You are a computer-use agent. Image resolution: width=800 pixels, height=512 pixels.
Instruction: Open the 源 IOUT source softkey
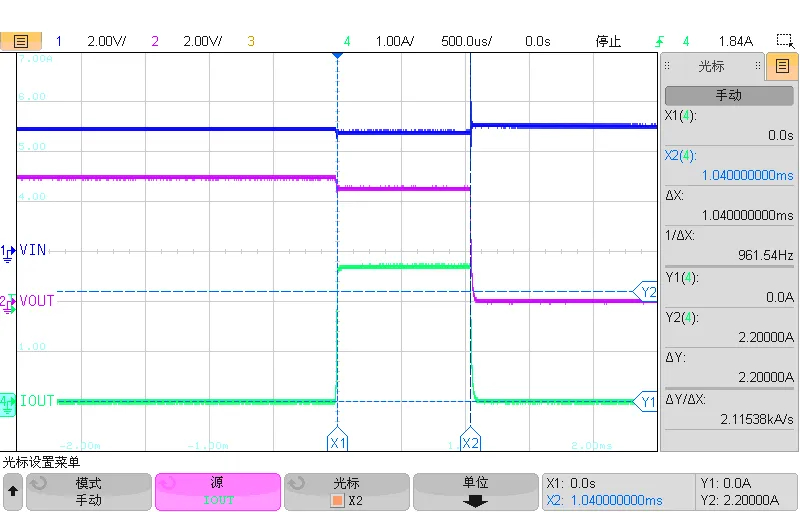pyautogui.click(x=217, y=491)
